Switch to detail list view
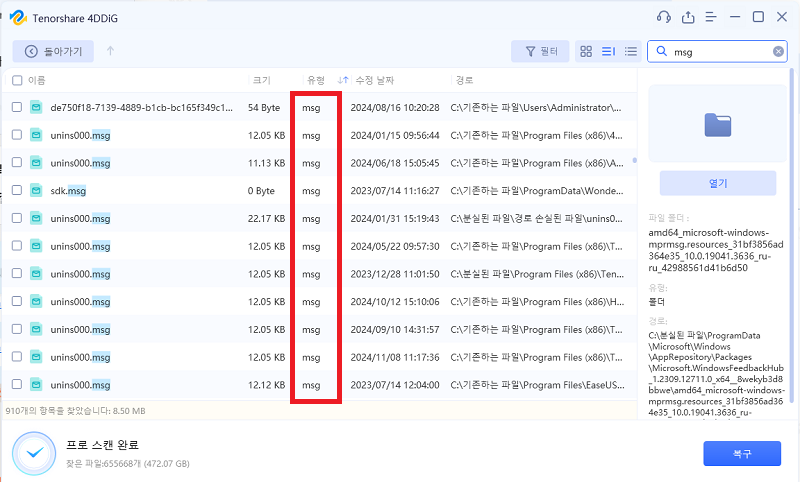The height and width of the screenshot is (482, 800). (608, 52)
